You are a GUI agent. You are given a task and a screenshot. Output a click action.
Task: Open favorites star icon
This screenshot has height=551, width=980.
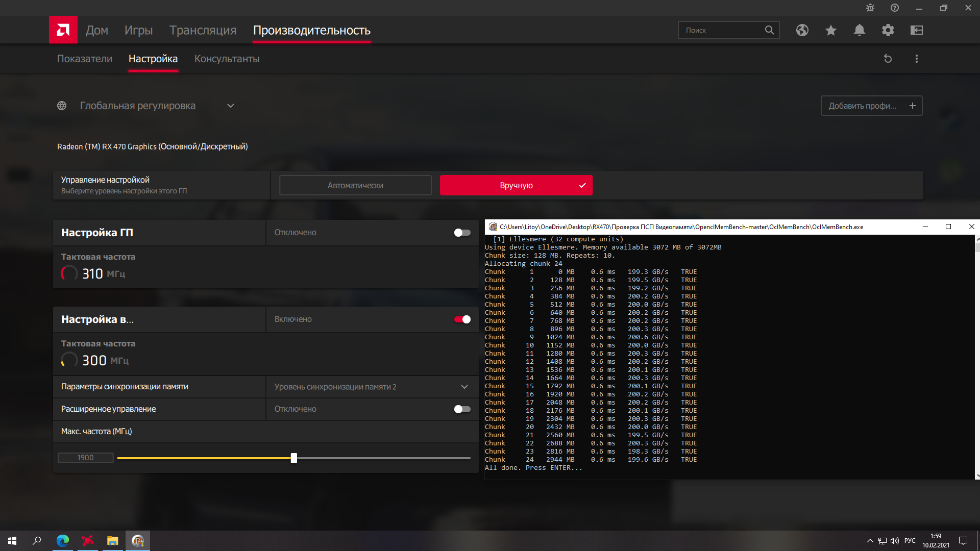click(x=830, y=30)
